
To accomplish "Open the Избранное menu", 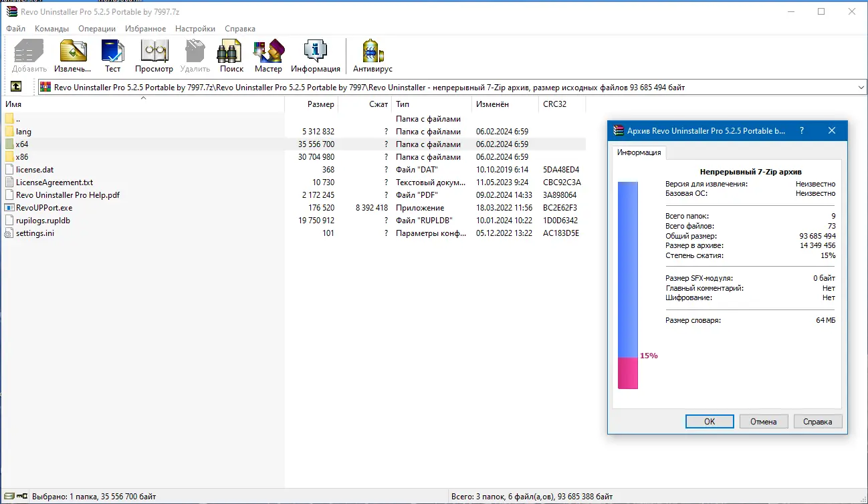I will (145, 29).
